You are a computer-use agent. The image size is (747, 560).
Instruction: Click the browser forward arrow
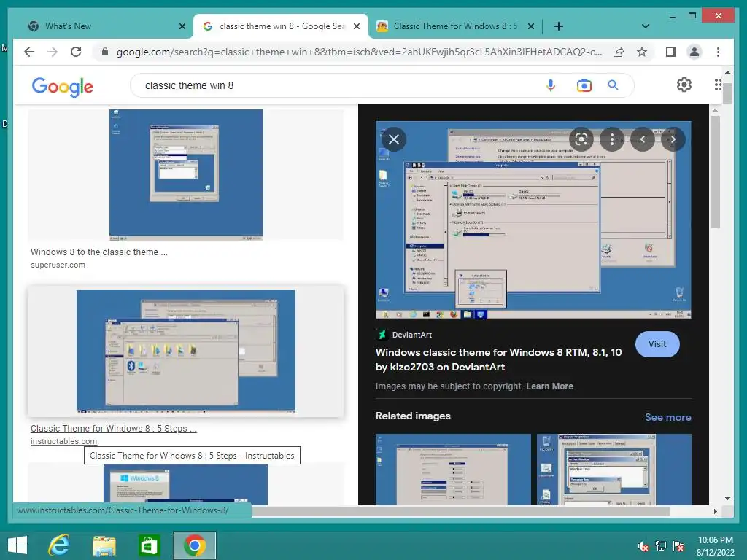[x=53, y=52]
